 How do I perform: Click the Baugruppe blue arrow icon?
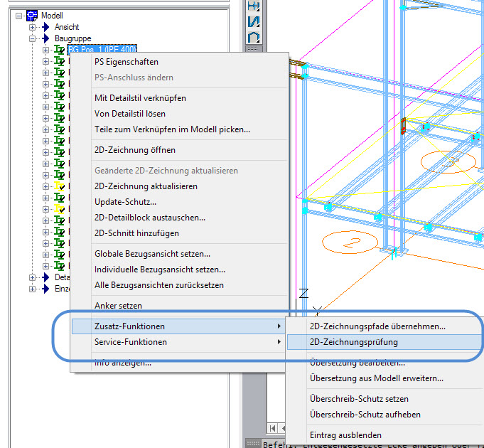[45, 38]
